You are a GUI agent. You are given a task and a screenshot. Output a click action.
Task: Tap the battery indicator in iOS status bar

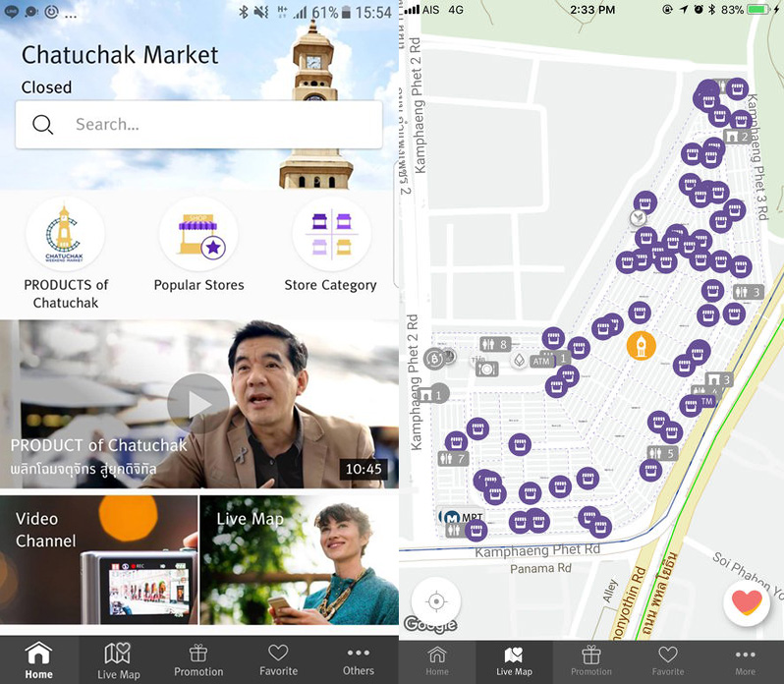[x=759, y=10]
